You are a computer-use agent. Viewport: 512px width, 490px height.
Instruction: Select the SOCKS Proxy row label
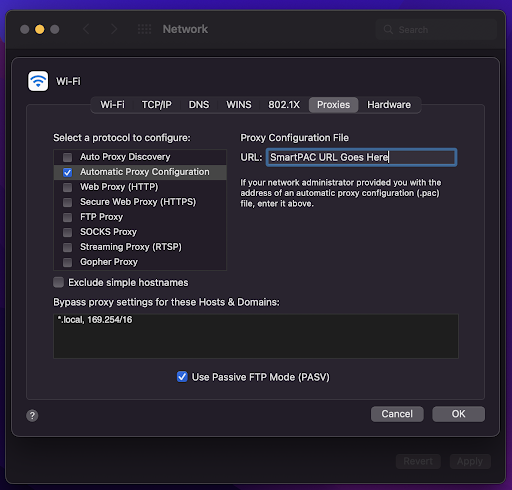tap(108, 232)
